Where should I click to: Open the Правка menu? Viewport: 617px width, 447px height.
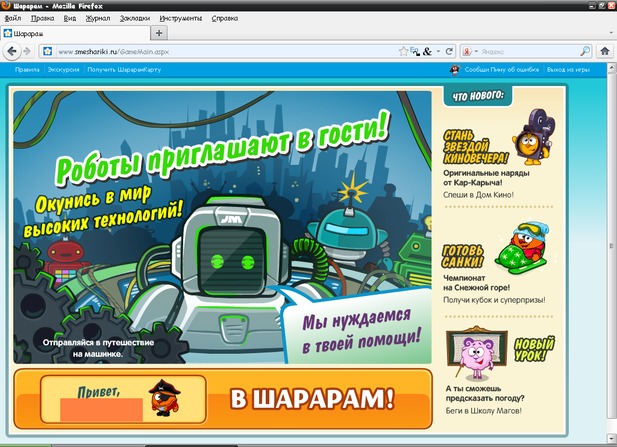click(x=42, y=18)
